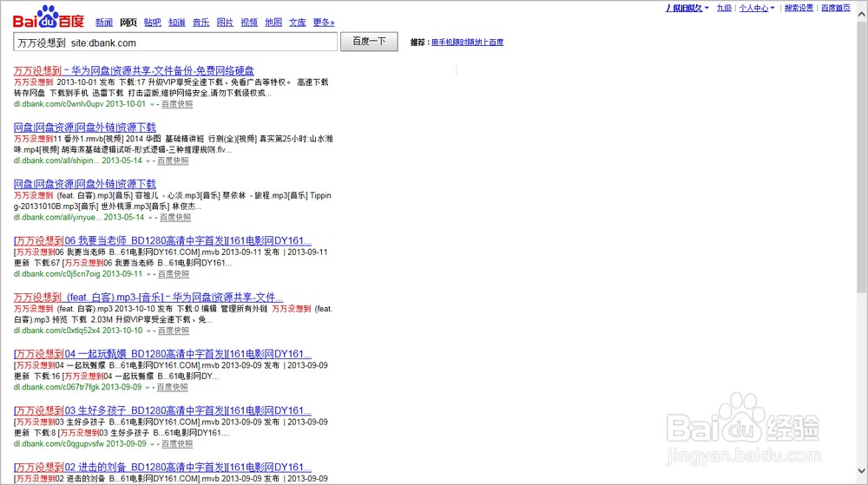Open the username dropdown 似旧似久
Screen dimensions: 868x485
[x=687, y=8]
